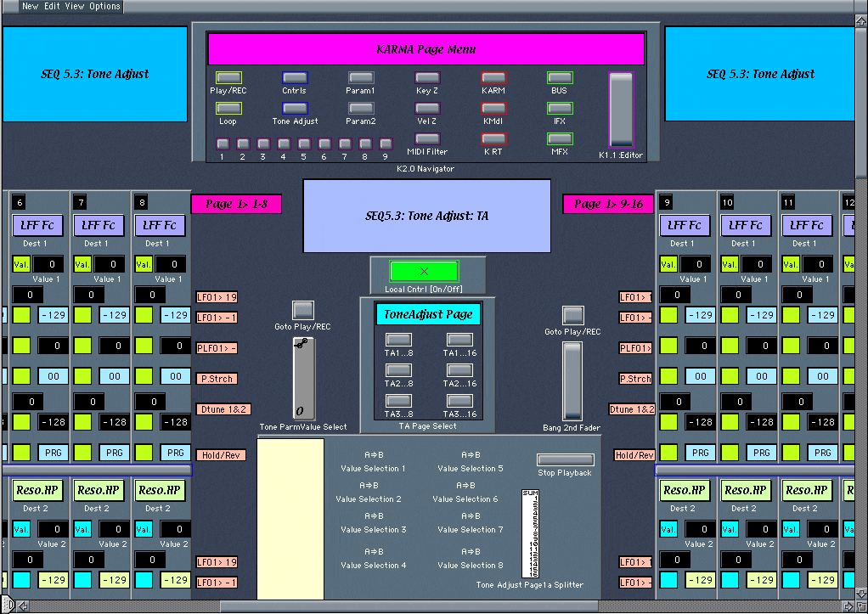Click SUM in the Tone Adjust splitter list
Viewport: 868px width, 614px height.
tap(530, 493)
